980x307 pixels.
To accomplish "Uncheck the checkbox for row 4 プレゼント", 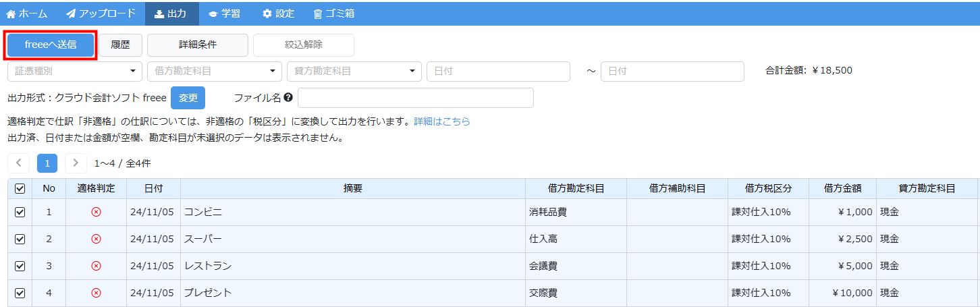I will click(20, 293).
